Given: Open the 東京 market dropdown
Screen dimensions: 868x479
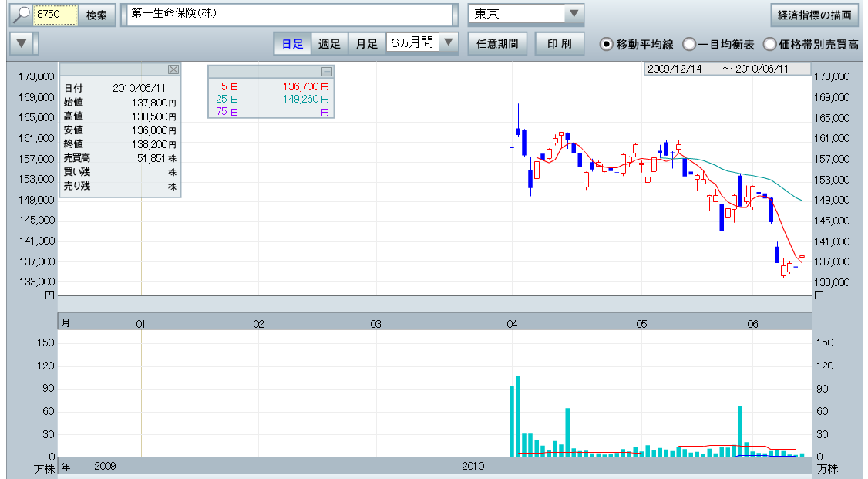Looking at the screenshot, I should tap(574, 15).
